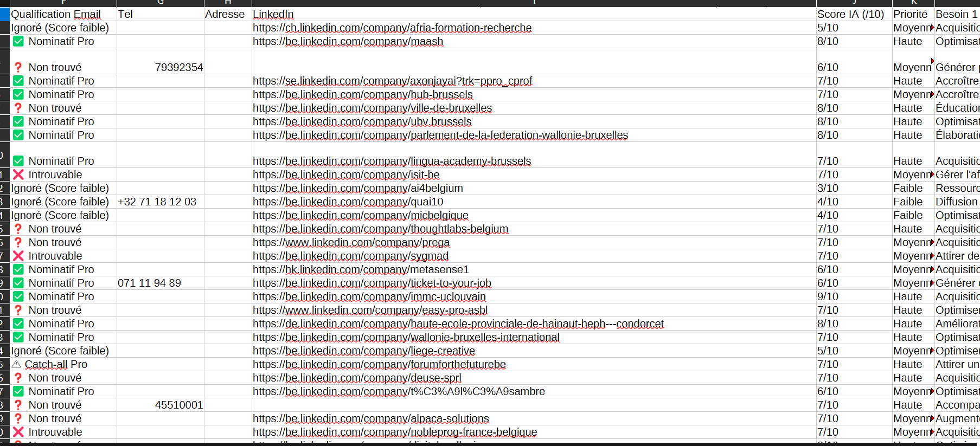Image resolution: width=980 pixels, height=446 pixels.
Task: Click the red X icon in the isit-be row
Action: [x=18, y=174]
